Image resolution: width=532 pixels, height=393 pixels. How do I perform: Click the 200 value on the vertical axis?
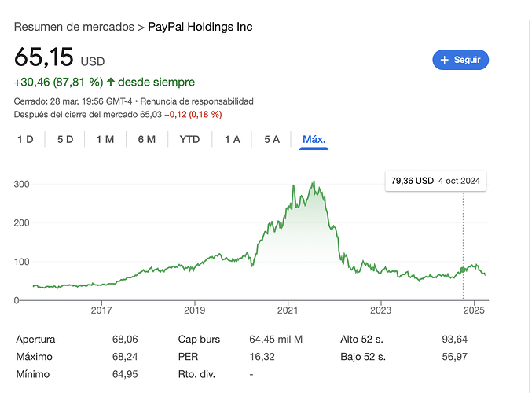click(21, 223)
